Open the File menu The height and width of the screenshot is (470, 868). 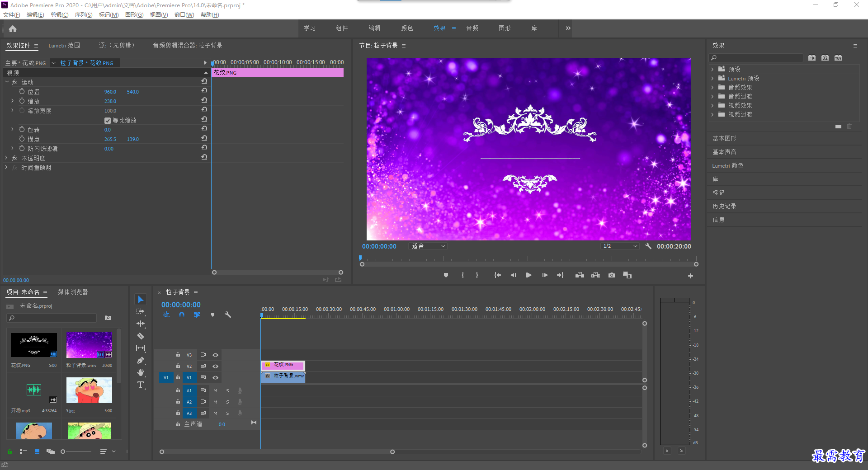point(12,15)
